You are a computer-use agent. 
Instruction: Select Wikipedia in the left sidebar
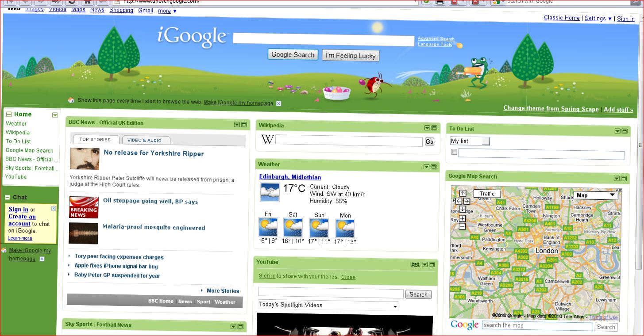coord(18,133)
